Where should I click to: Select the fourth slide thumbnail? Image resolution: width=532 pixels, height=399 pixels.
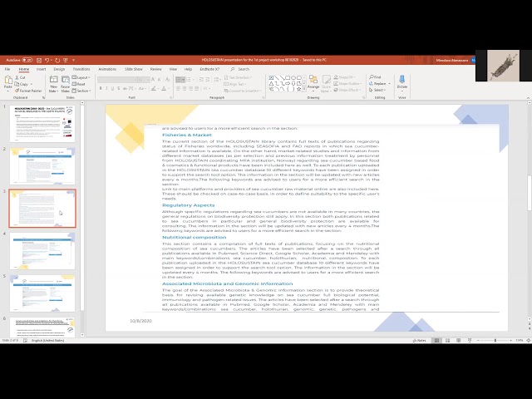[x=42, y=250]
